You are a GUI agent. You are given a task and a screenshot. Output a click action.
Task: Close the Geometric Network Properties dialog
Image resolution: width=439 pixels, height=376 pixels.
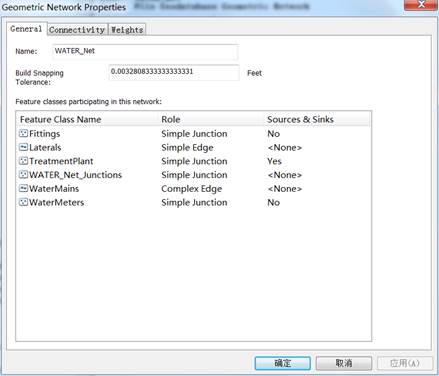(421, 5)
